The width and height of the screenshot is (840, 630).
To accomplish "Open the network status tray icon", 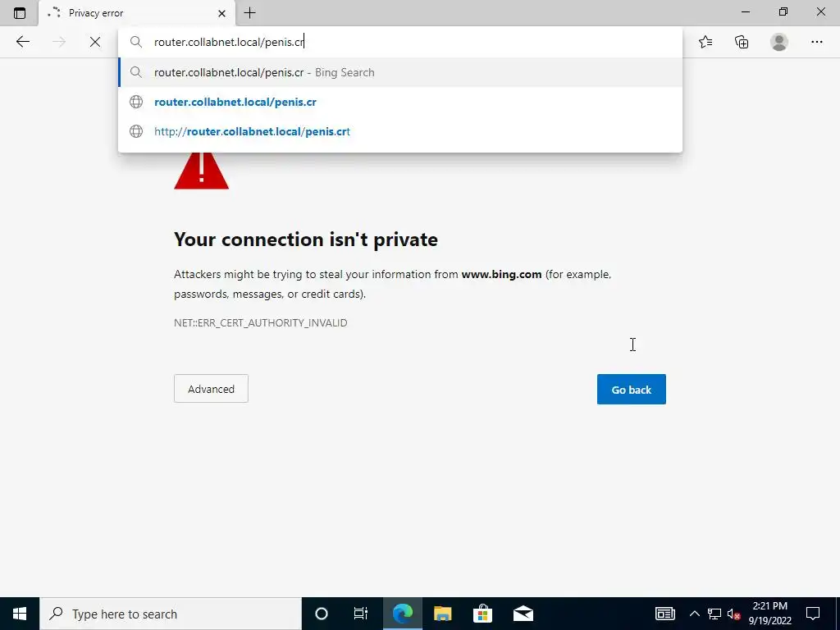I will pyautogui.click(x=714, y=614).
